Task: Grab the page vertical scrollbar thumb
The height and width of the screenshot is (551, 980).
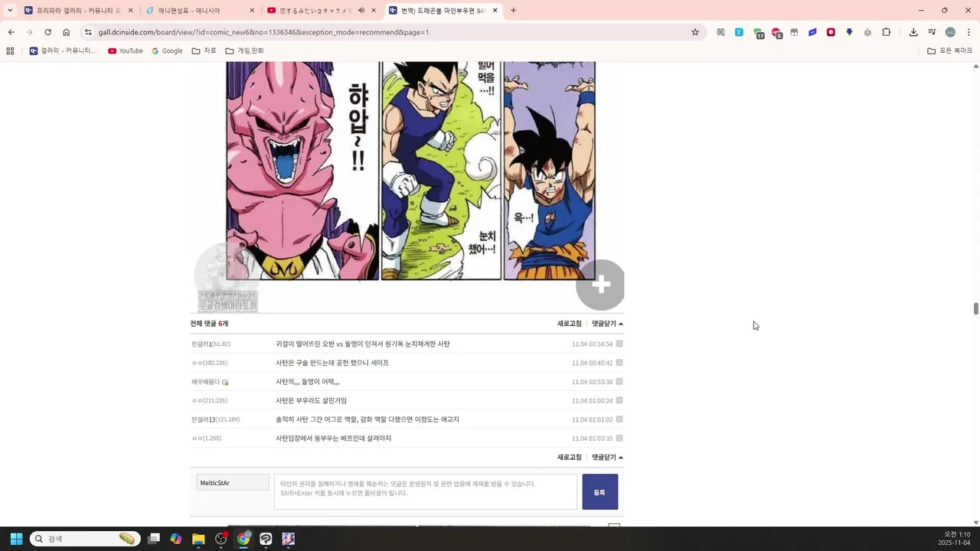Action: [976, 308]
